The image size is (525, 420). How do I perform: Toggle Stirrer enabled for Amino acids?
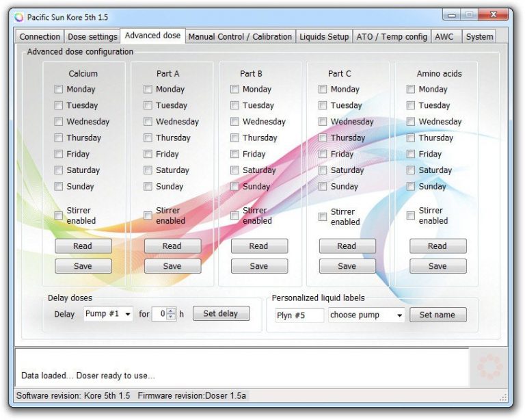pyautogui.click(x=410, y=215)
